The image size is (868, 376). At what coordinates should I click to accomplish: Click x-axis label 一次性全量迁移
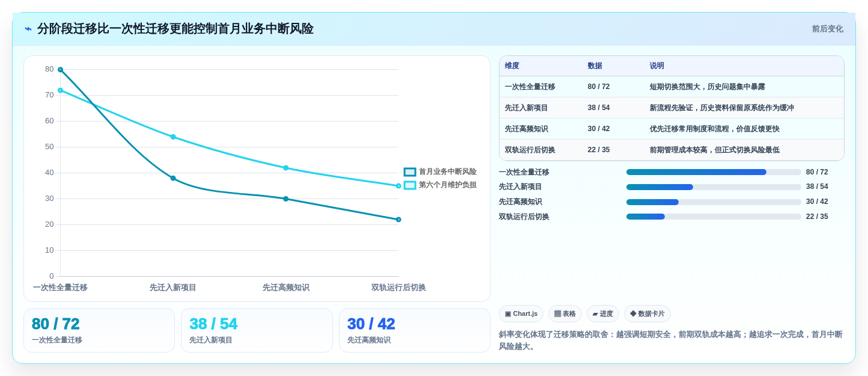click(x=60, y=288)
